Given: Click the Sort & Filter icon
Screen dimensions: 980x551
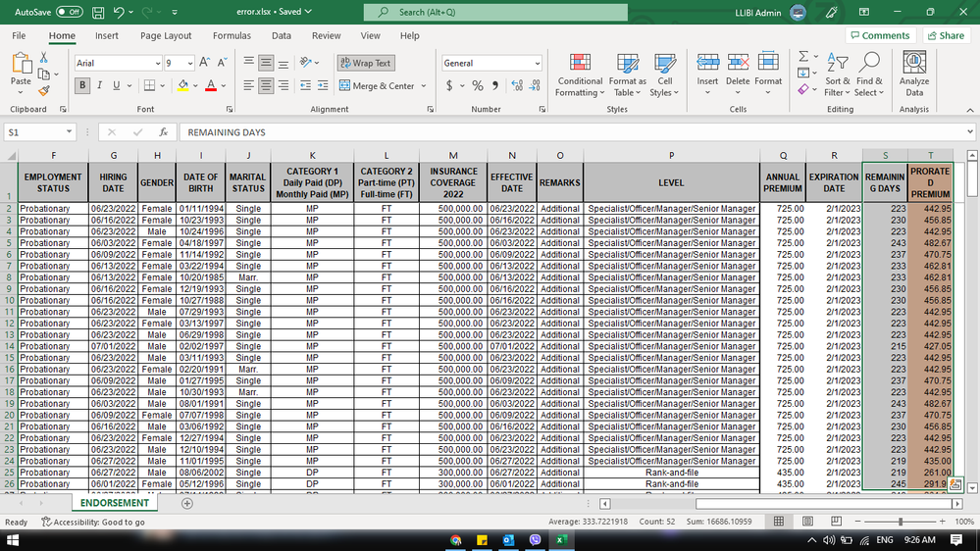Looking at the screenshot, I should (x=838, y=74).
